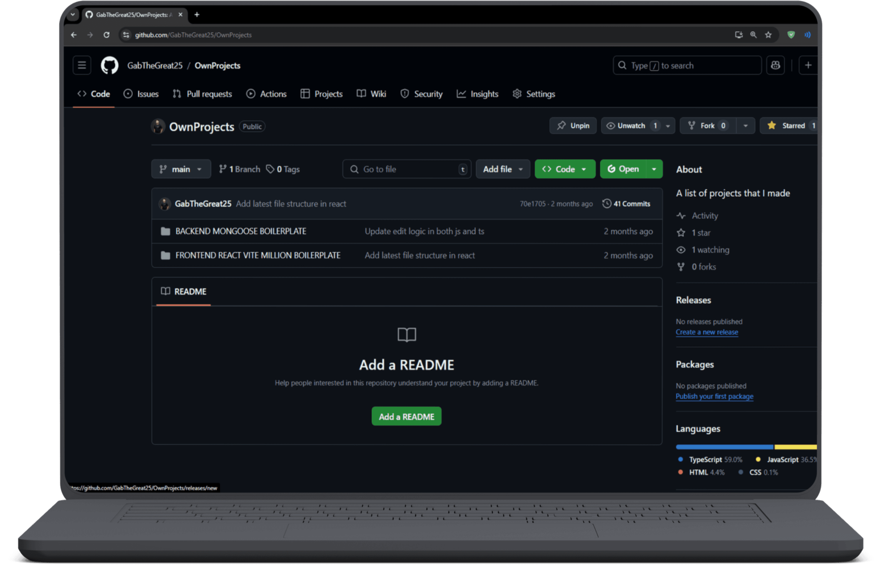Open the repository Settings tab

click(x=534, y=94)
